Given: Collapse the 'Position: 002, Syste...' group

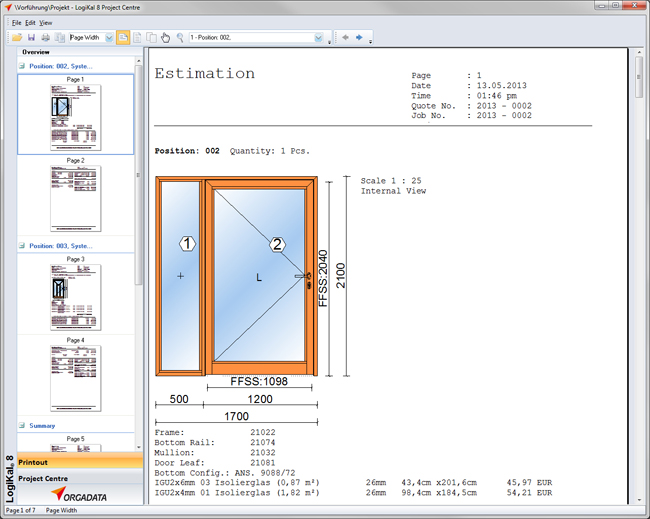Looking at the screenshot, I should [22, 66].
